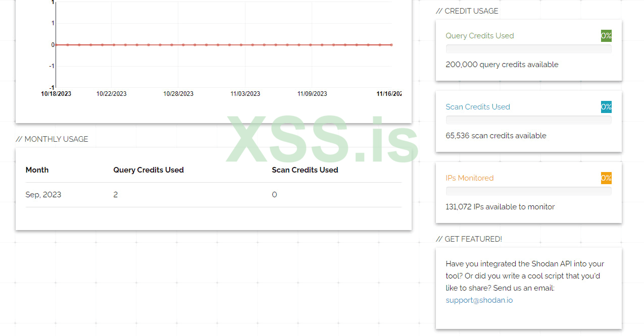Click the Scan Credits Used heading
This screenshot has width=644, height=336.
point(477,107)
